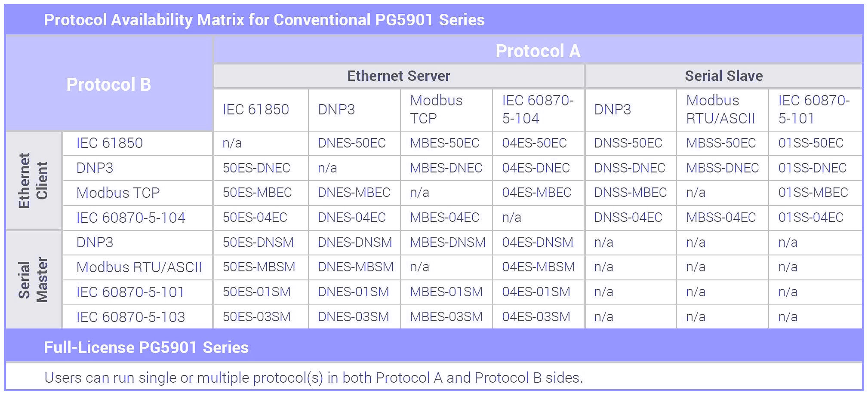Select the MBSS-DNEC cell
This screenshot has height=396, width=868.
pyautogui.click(x=722, y=168)
